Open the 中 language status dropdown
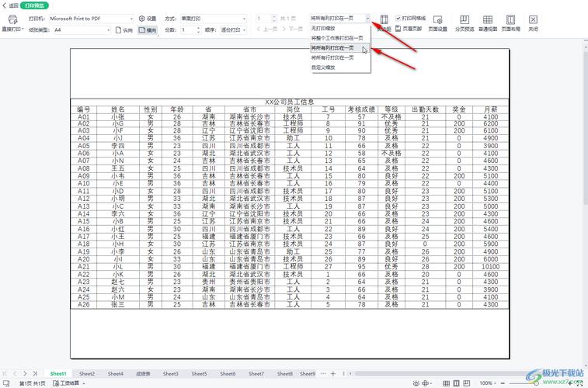The image size is (588, 388). click(x=426, y=383)
